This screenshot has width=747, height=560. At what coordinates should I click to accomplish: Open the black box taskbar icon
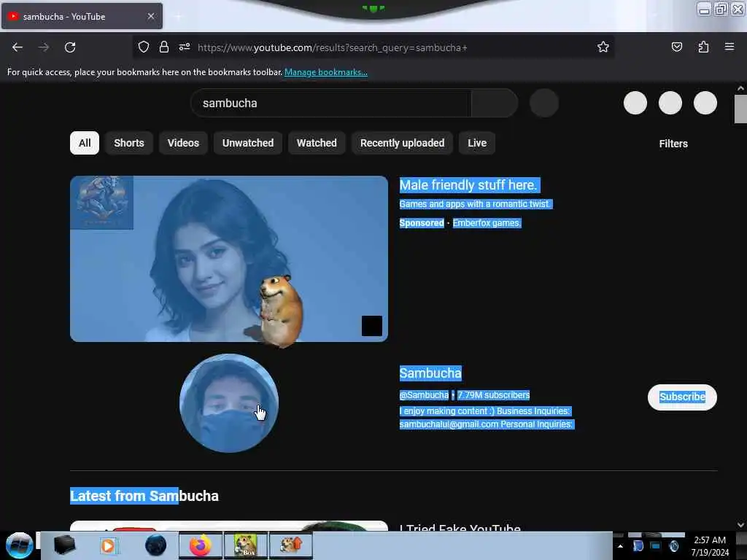(x=64, y=545)
